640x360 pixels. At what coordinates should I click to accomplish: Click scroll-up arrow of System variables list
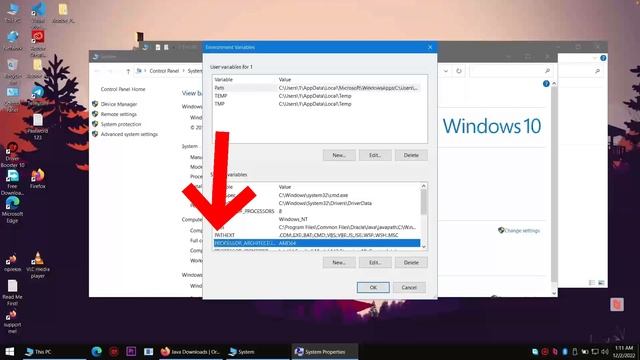click(x=424, y=186)
